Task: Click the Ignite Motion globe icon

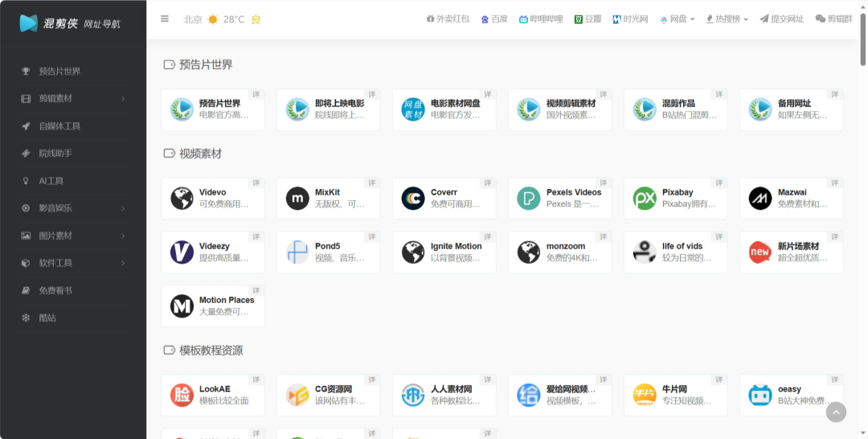Action: tap(413, 252)
